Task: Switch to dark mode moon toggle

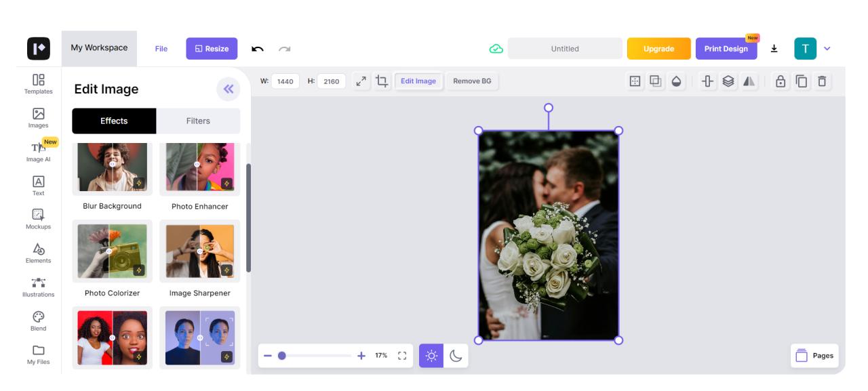Action: (456, 355)
